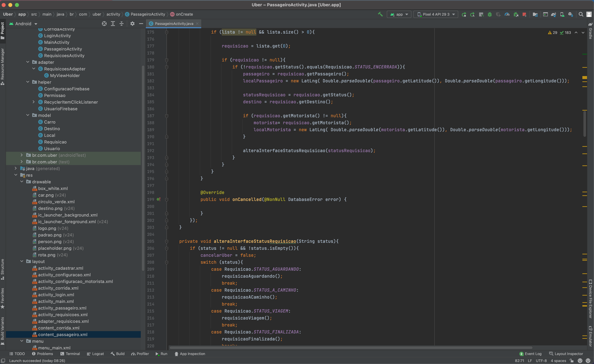
Task: Open the Profiler using the gauge icon
Action: [x=507, y=14]
